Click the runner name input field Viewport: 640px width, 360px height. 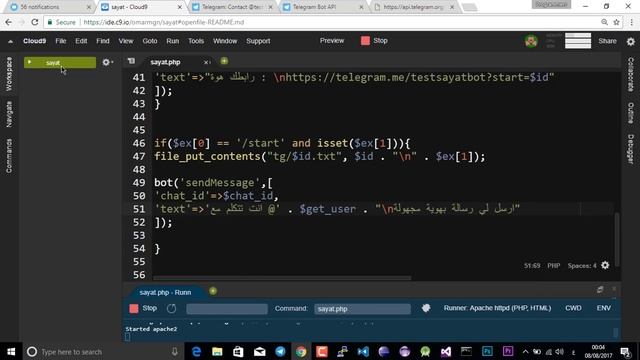[x=227, y=309]
